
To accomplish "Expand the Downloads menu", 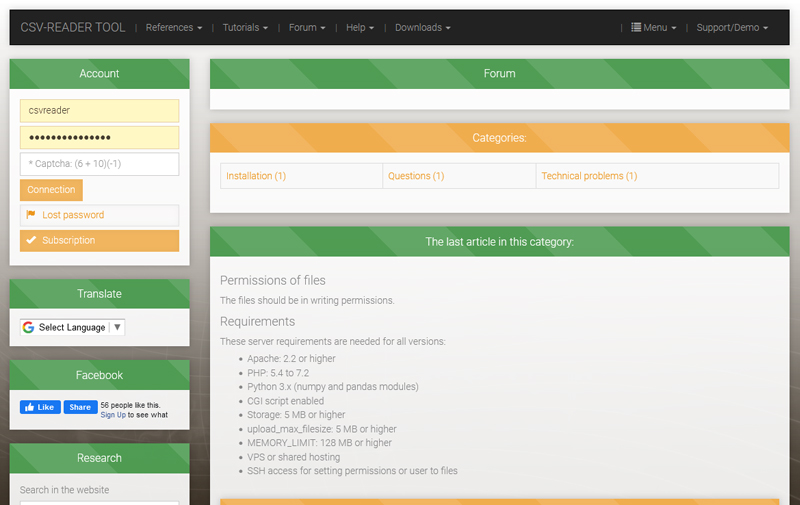I will tap(422, 28).
